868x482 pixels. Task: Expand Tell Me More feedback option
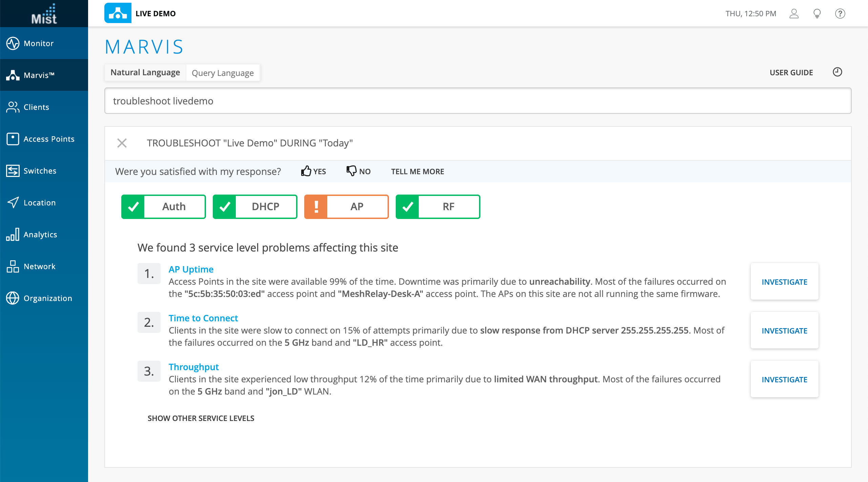click(417, 172)
